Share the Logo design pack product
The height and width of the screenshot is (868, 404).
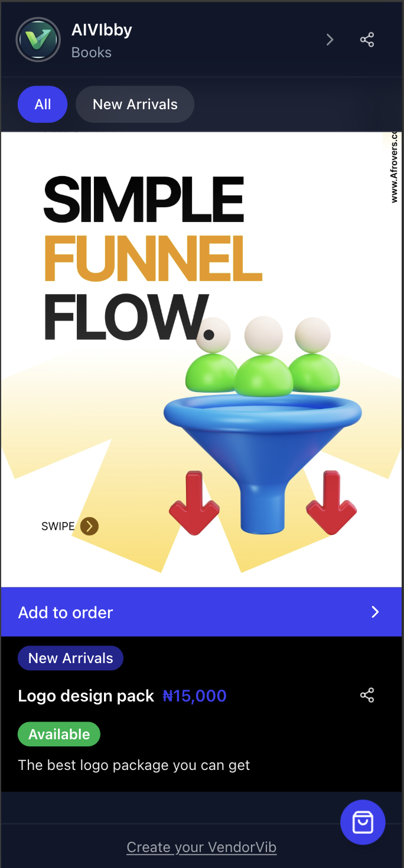click(367, 695)
